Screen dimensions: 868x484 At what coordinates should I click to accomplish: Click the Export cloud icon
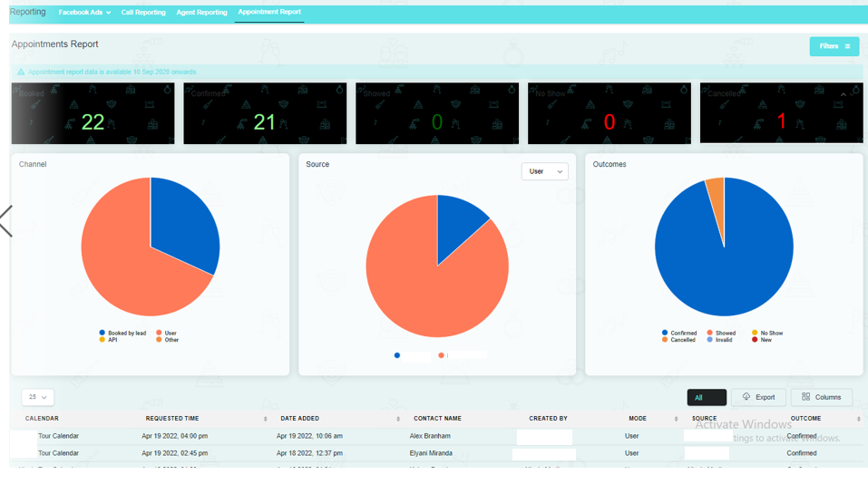coord(746,397)
